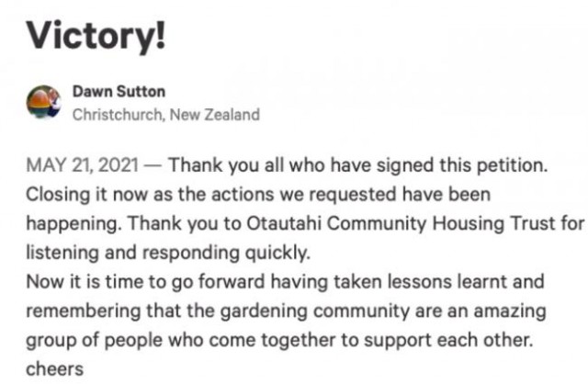Click the phrase actions we requested
The width and height of the screenshot is (588, 384).
[279, 197]
